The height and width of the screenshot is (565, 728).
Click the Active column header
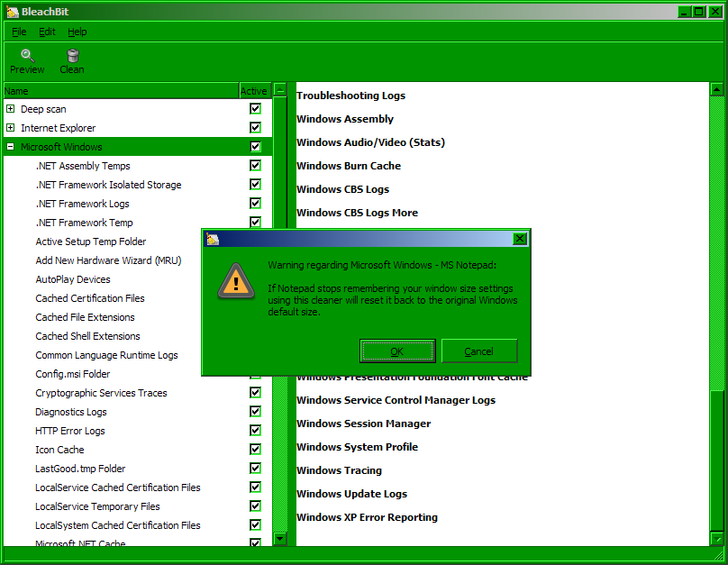(x=255, y=90)
